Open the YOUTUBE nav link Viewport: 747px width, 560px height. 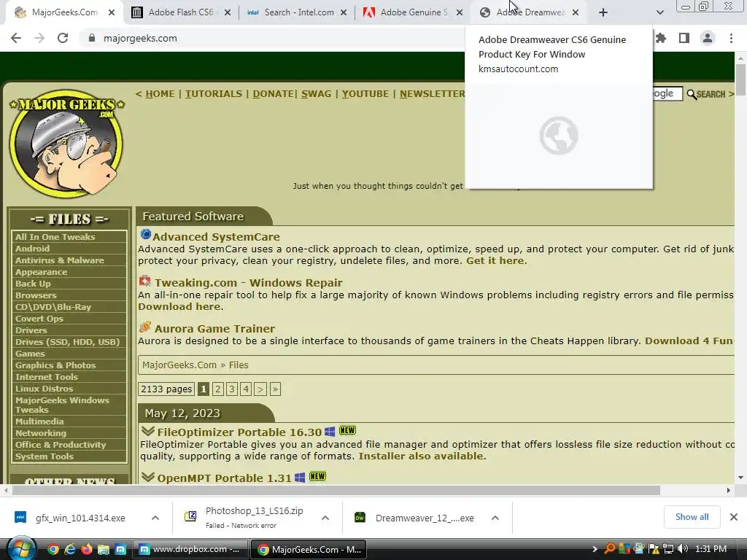click(x=365, y=94)
